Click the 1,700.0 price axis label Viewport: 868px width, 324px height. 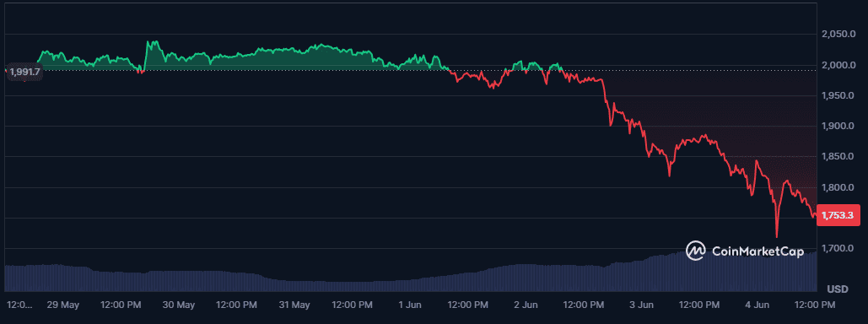838,249
